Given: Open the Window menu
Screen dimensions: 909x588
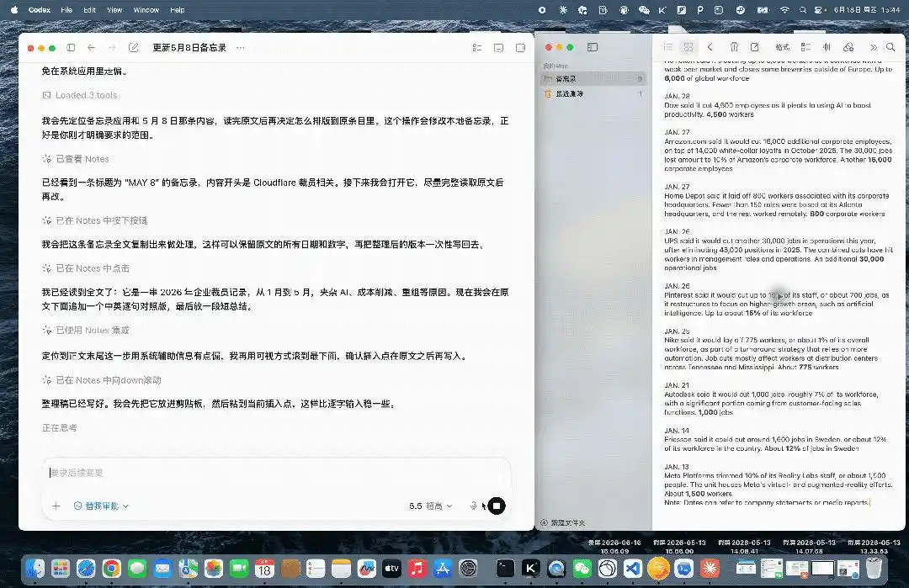Looking at the screenshot, I should coord(146,10).
